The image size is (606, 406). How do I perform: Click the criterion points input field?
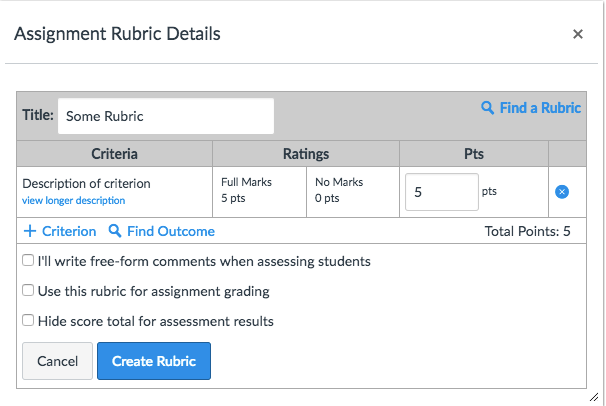pos(441,191)
